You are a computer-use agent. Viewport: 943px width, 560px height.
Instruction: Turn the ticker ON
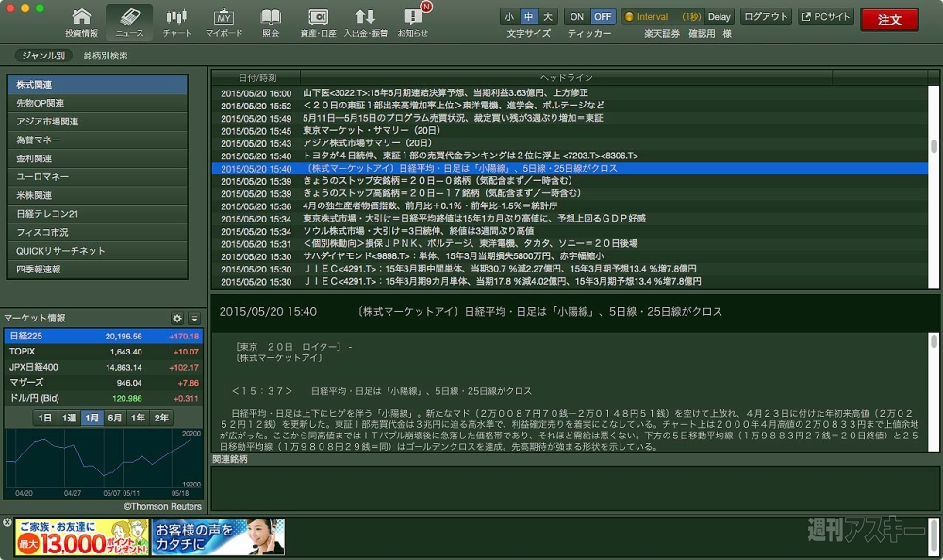[x=577, y=17]
